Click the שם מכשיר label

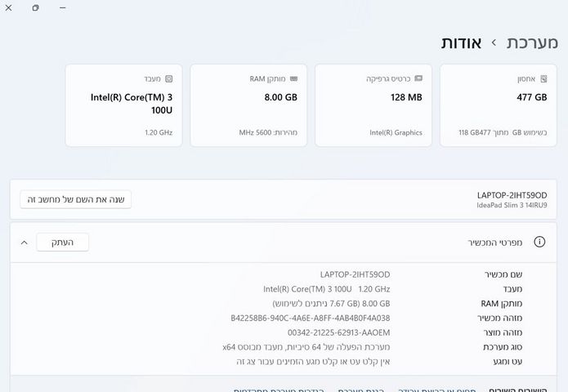pyautogui.click(x=503, y=274)
